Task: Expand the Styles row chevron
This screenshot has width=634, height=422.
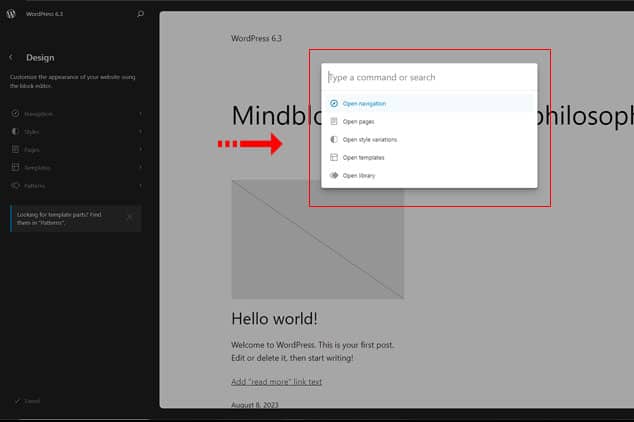Action: tap(140, 132)
